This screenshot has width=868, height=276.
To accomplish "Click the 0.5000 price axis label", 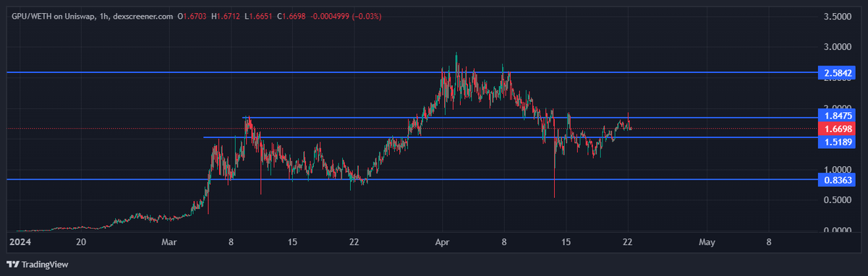I will pos(838,200).
